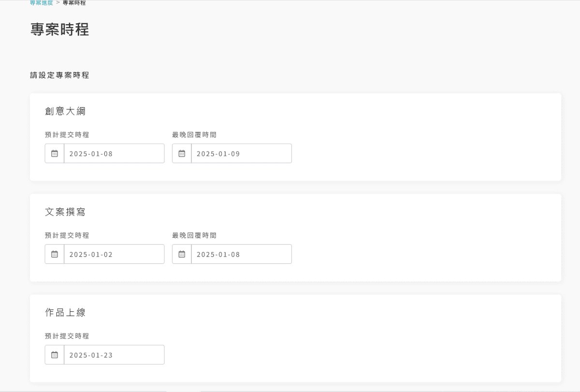Click 最晚回覆時間 label in 創意大綱 card

[x=194, y=135]
